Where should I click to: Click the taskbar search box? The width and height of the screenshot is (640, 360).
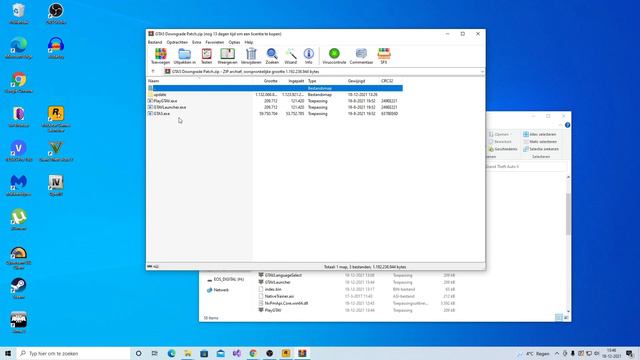tap(73, 353)
